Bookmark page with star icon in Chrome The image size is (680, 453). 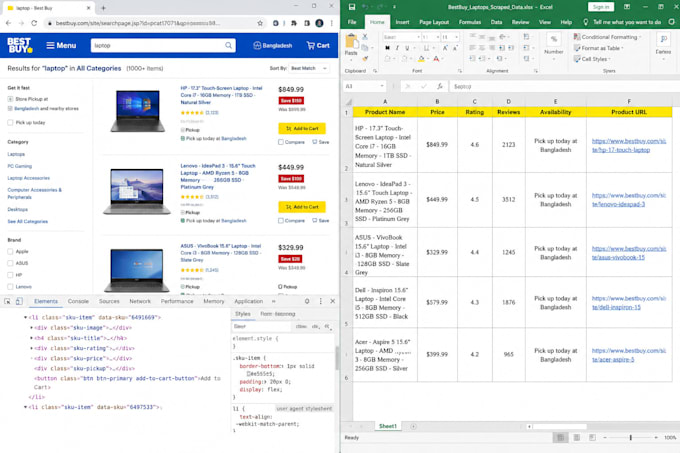(x=260, y=23)
